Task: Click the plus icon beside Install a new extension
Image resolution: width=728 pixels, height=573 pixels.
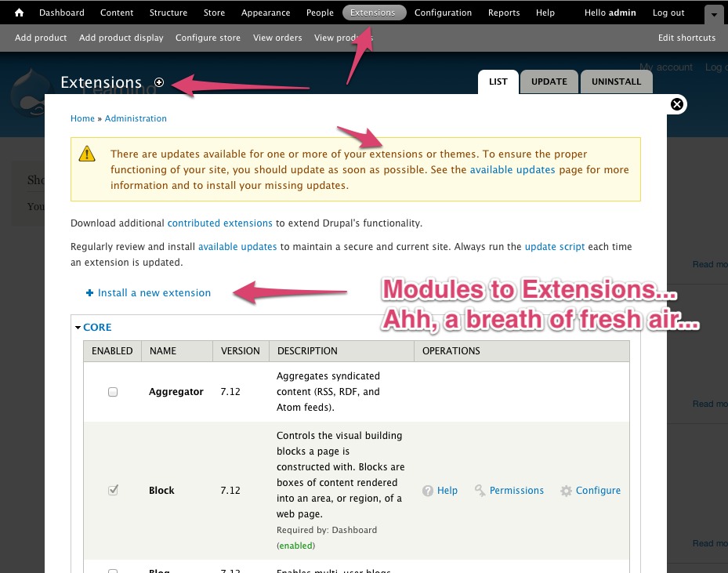Action: (89, 292)
